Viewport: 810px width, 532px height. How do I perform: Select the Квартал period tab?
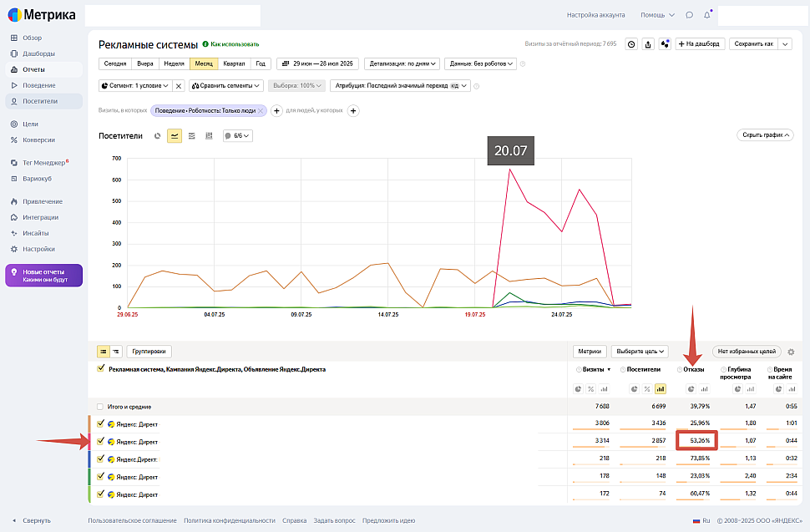(x=234, y=63)
